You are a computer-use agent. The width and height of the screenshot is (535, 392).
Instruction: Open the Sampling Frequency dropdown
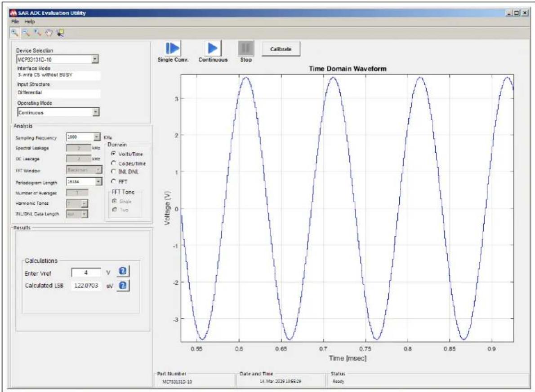pyautogui.click(x=97, y=137)
